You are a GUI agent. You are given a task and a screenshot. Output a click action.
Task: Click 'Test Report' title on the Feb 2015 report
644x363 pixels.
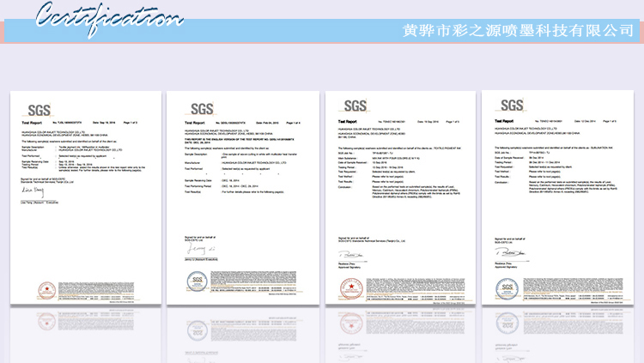pos(195,123)
